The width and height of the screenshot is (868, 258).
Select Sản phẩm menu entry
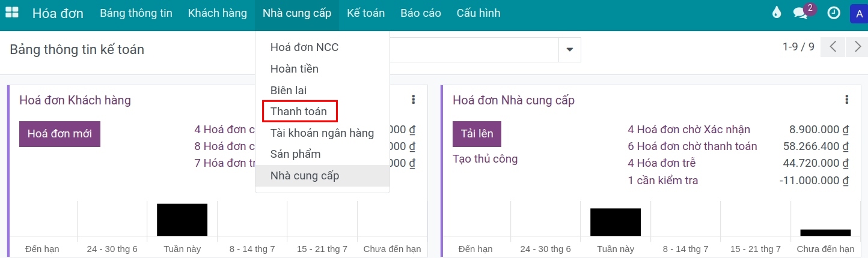[x=322, y=154]
